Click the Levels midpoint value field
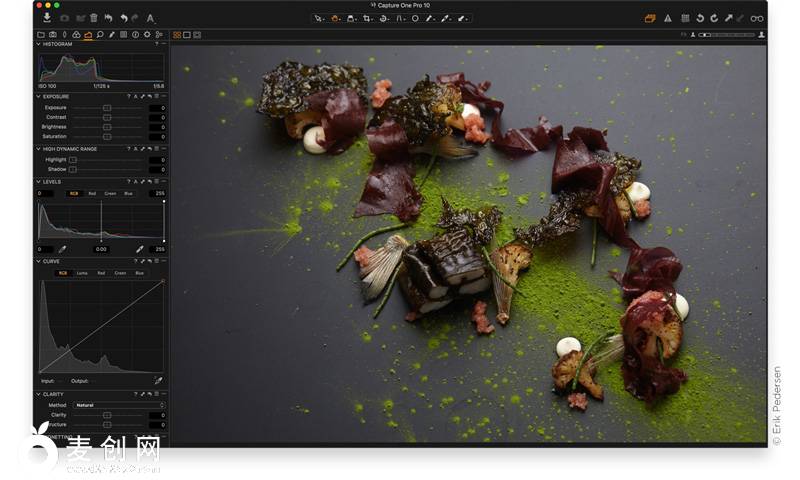800x480 pixels. coord(101,249)
